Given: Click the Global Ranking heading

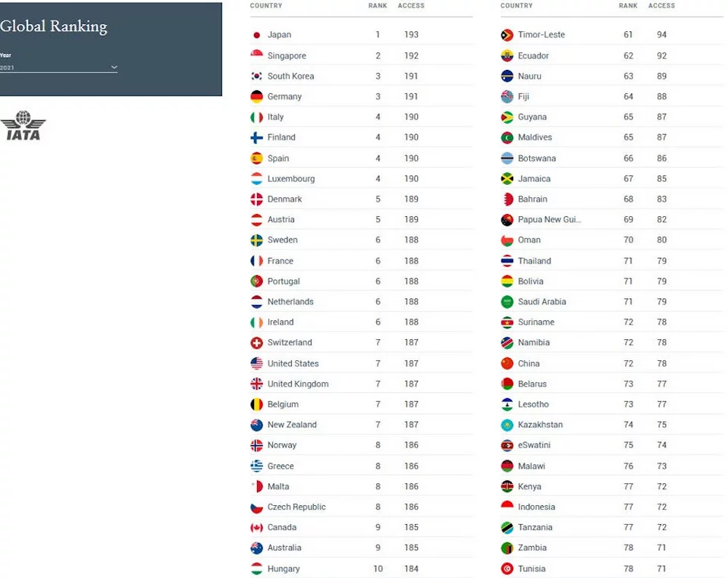Looking at the screenshot, I should [53, 27].
